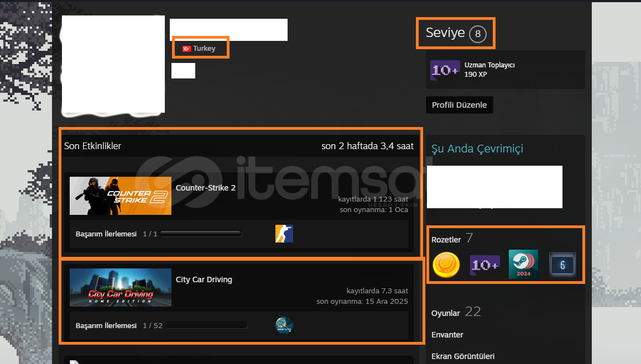Click the Turkey flag icon

(187, 49)
